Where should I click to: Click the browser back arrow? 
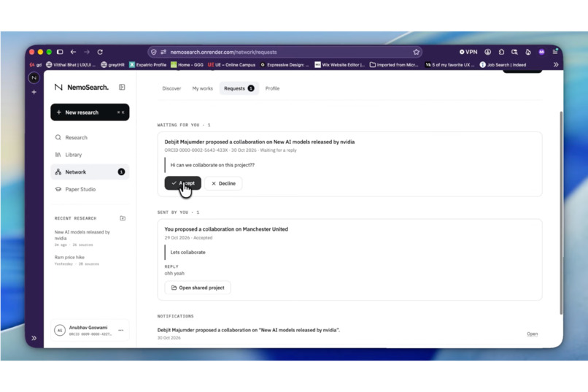click(x=73, y=52)
